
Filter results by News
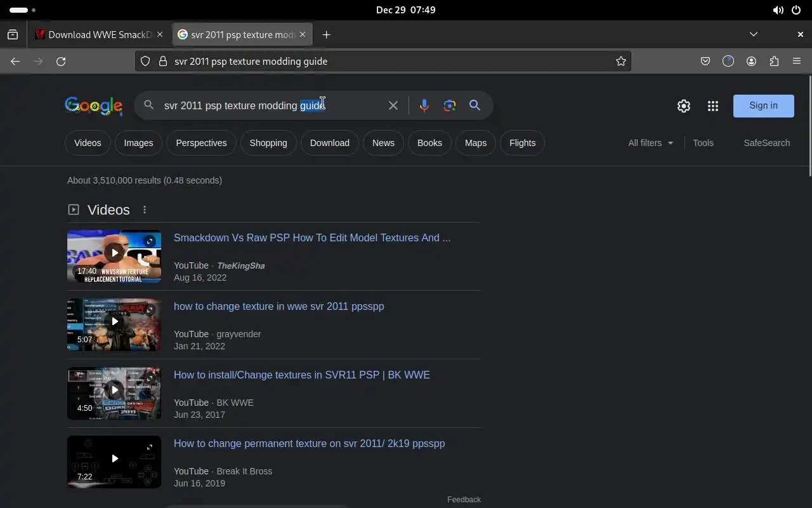pos(383,143)
